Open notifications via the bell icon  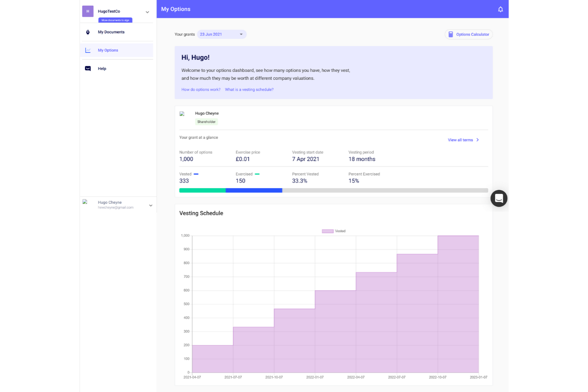click(501, 9)
